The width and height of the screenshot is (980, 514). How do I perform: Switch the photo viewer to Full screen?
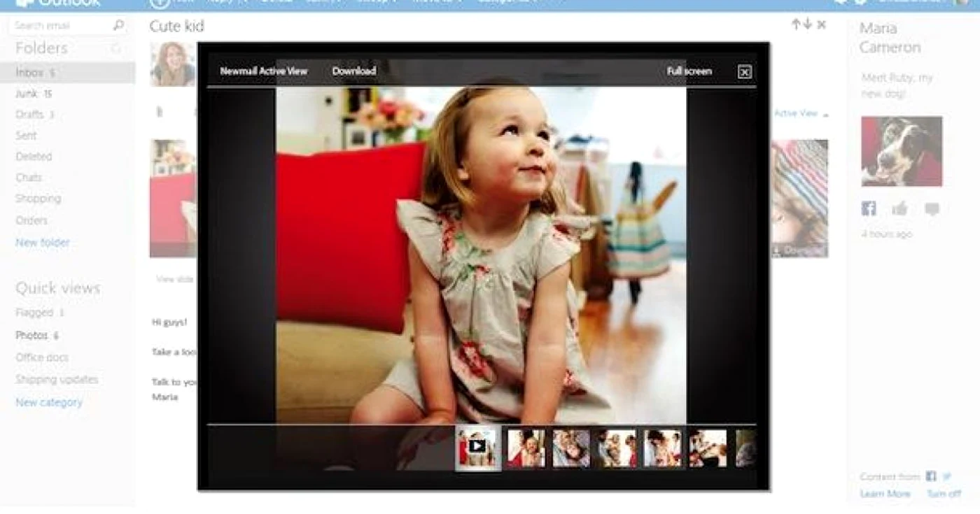point(689,71)
